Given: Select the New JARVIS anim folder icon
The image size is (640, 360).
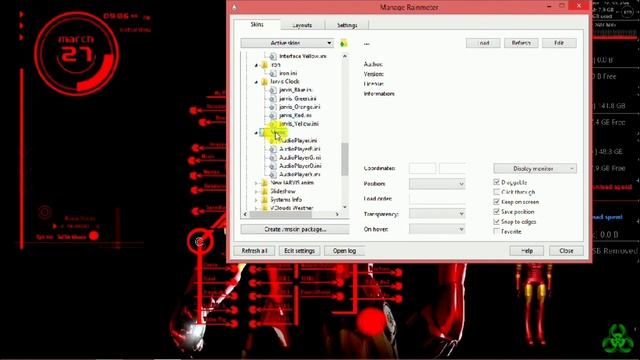Looking at the screenshot, I should (265, 182).
